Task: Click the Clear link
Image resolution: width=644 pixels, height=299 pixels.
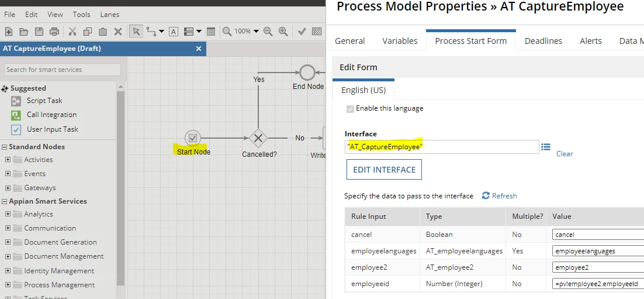Action: (x=565, y=153)
